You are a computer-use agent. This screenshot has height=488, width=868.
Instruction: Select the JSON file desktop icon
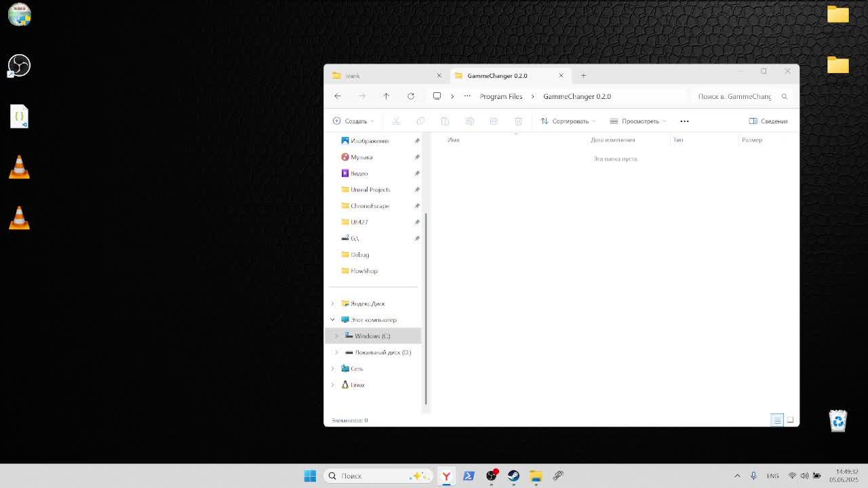(19, 117)
